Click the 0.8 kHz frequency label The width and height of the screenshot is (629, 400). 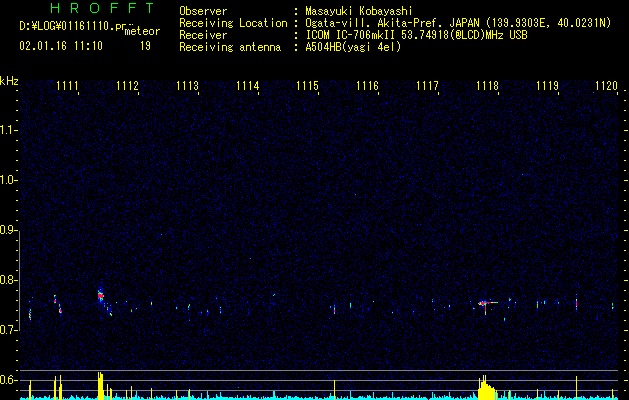tap(8, 280)
